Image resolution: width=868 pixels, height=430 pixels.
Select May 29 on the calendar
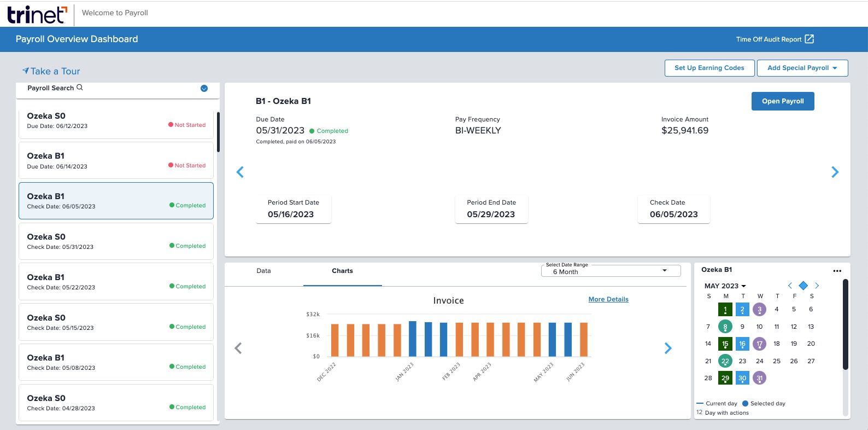(725, 378)
